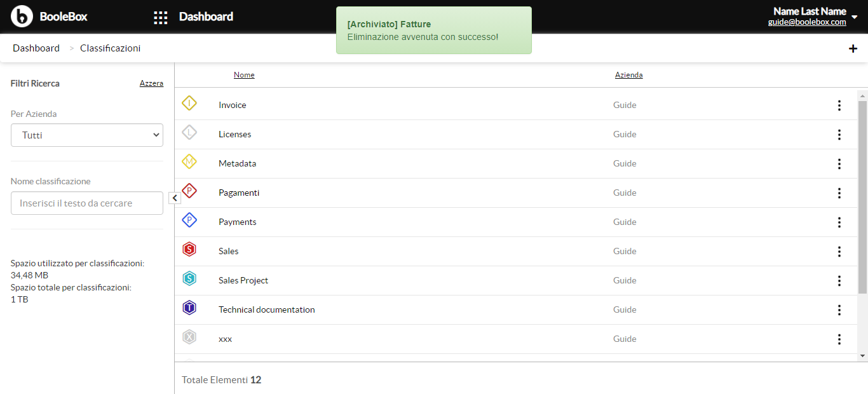Open the three-dot menu for Metadata

[839, 164]
